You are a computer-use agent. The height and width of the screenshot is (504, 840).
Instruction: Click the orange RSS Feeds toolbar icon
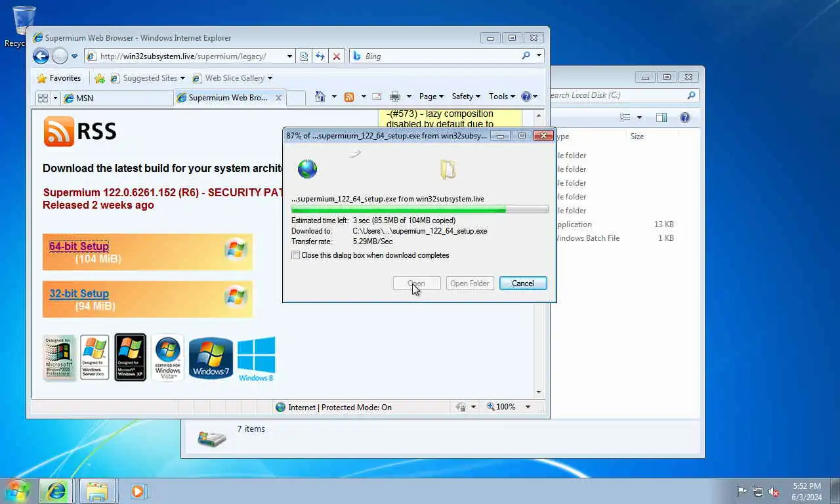(349, 96)
